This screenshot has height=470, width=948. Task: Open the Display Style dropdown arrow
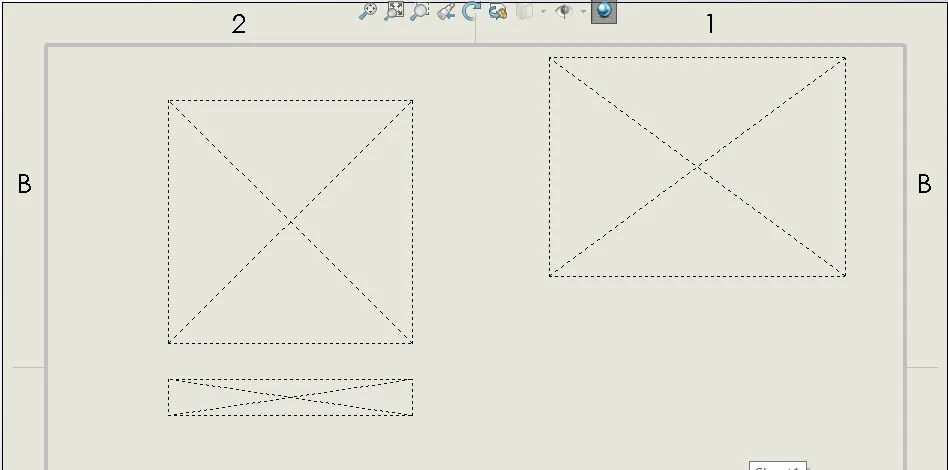pos(544,11)
